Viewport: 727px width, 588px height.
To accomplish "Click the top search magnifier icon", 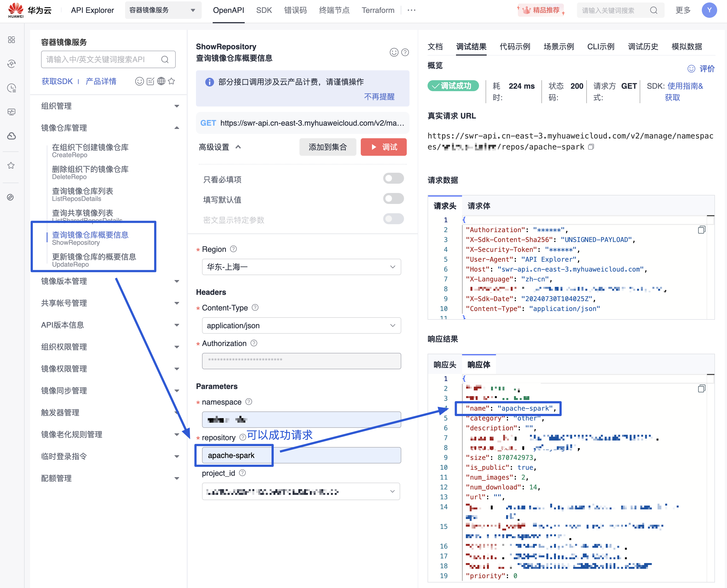I will [x=654, y=10].
